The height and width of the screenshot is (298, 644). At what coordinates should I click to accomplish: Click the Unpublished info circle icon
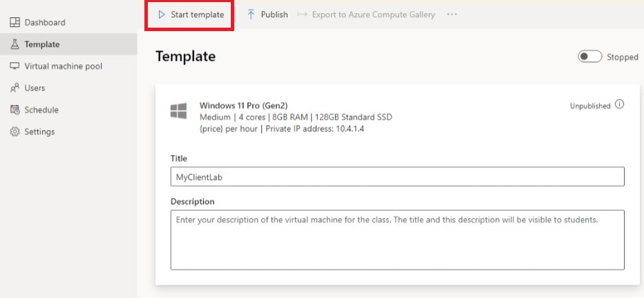(x=619, y=105)
